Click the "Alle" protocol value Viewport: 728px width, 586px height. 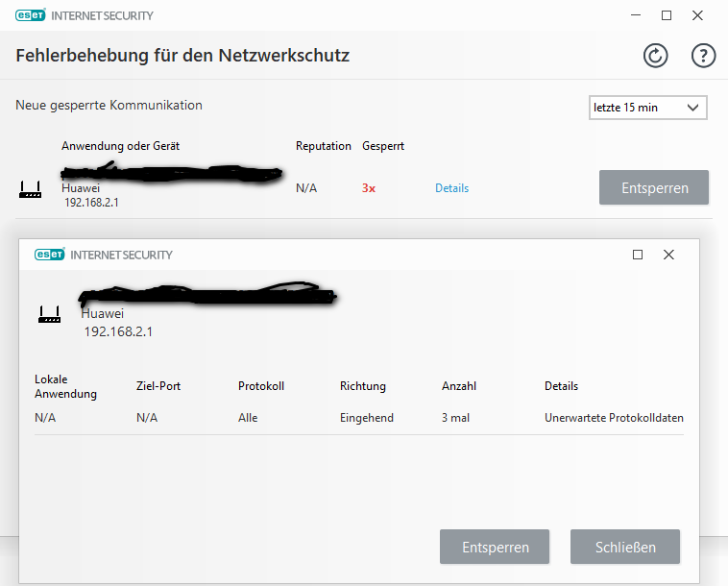pos(248,418)
